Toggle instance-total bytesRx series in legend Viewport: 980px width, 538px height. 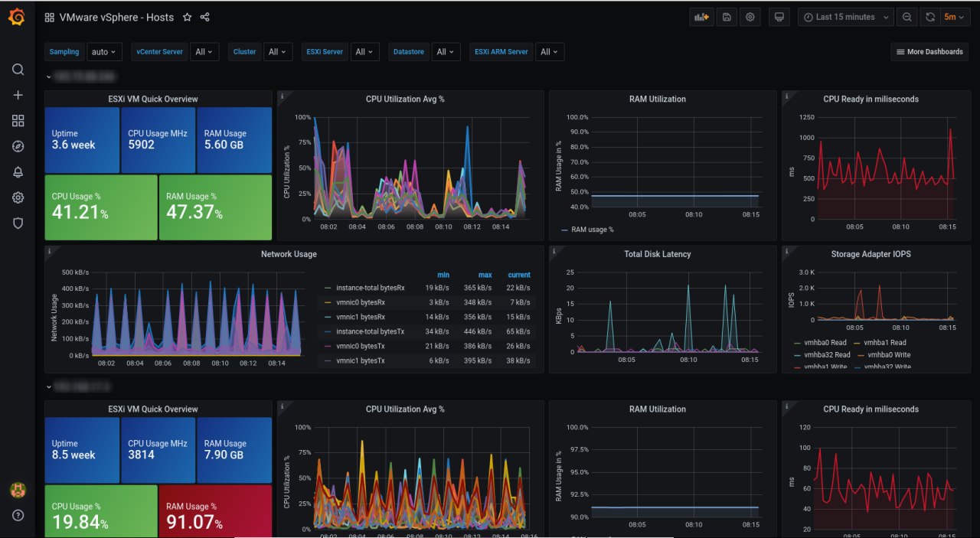click(x=370, y=288)
